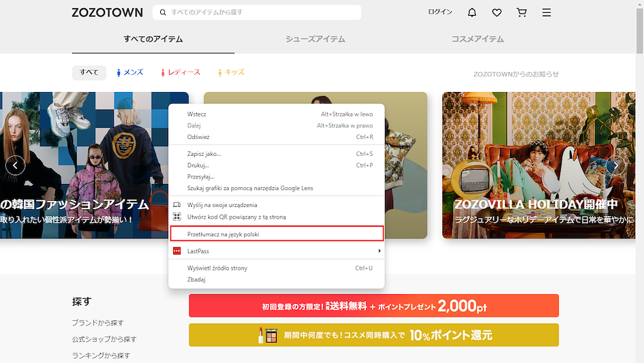Screen dimensions: 644x363
Task: Select the レディース category filter
Action: (181, 72)
